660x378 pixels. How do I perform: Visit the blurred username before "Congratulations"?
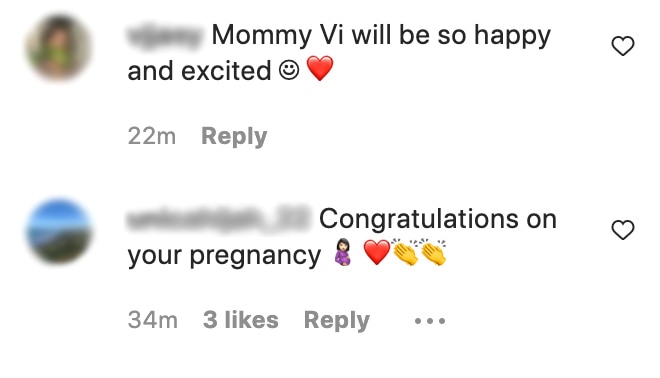click(218, 220)
